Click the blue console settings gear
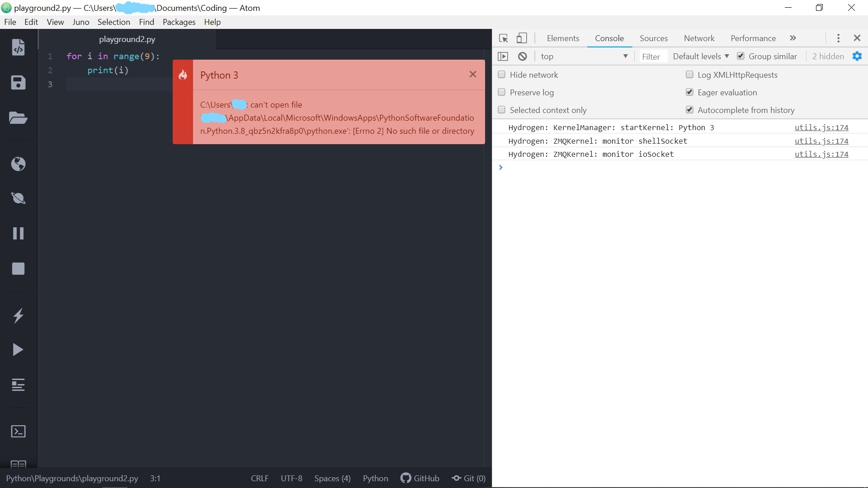This screenshot has height=488, width=868. pos(857,56)
